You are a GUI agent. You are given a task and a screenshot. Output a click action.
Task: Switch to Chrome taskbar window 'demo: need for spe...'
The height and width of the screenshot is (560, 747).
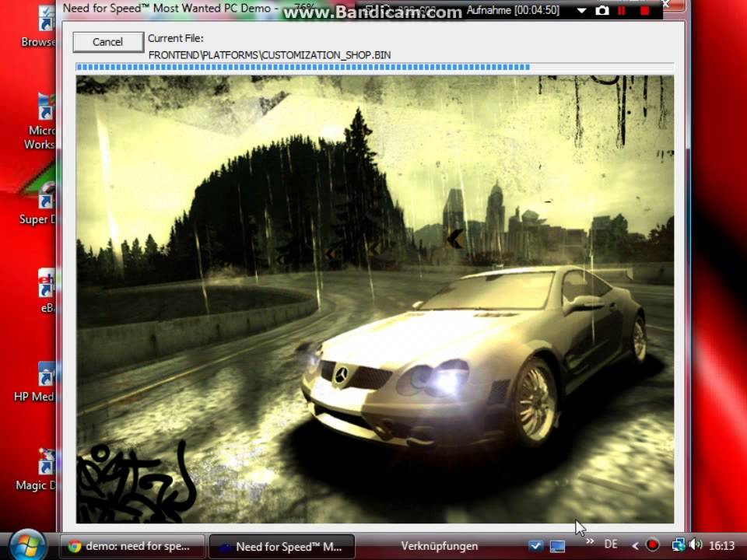point(132,546)
